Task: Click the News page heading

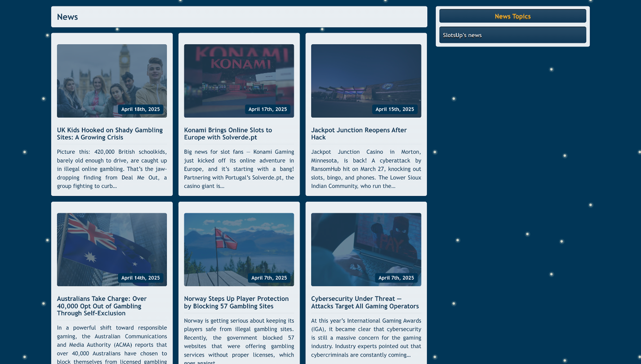Action: click(x=67, y=17)
